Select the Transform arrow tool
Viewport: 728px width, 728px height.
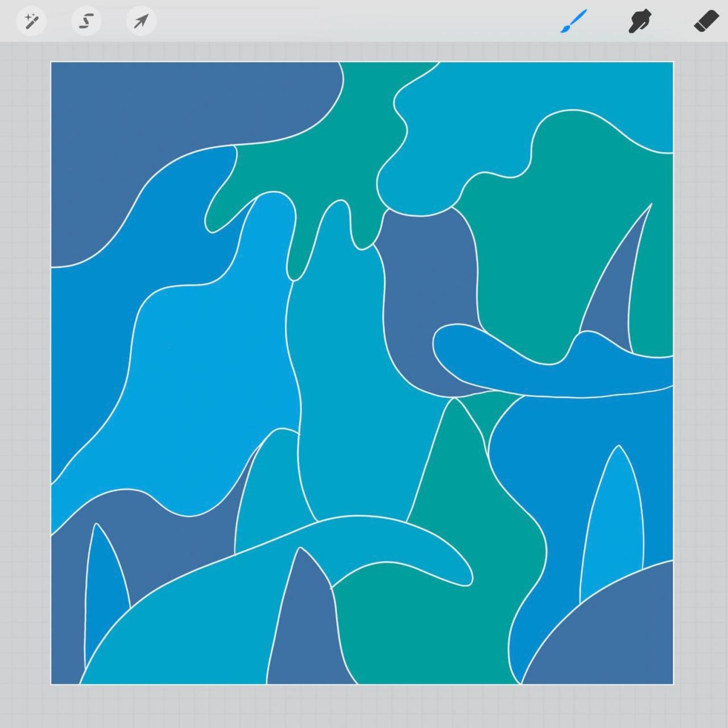tap(140, 22)
